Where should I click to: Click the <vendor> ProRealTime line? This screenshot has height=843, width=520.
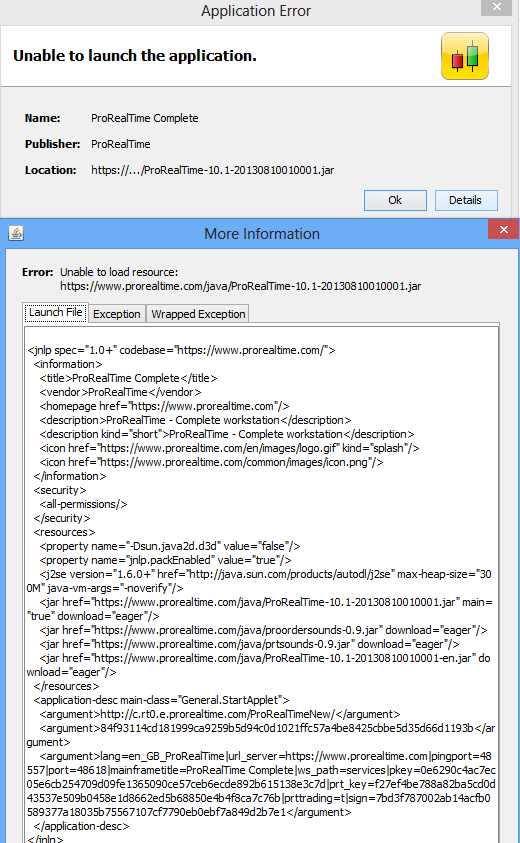(120, 392)
